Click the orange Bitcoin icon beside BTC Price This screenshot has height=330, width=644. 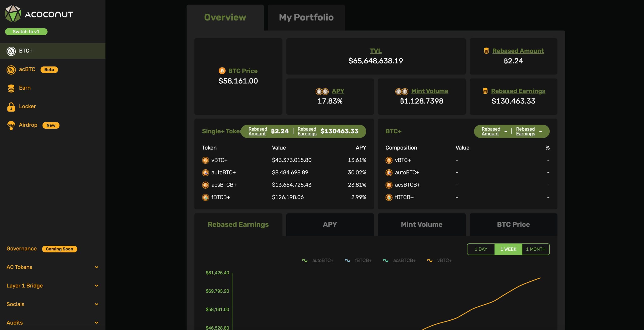click(222, 71)
